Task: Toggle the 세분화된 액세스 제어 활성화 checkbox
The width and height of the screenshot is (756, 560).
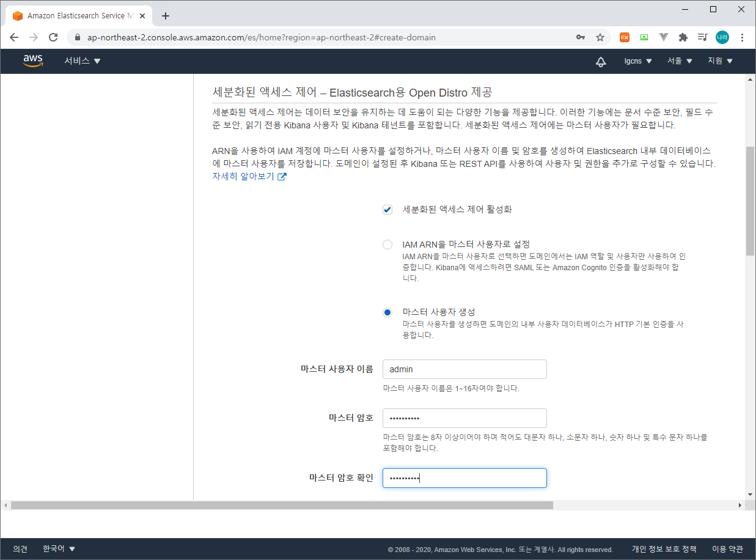Action: click(x=387, y=210)
